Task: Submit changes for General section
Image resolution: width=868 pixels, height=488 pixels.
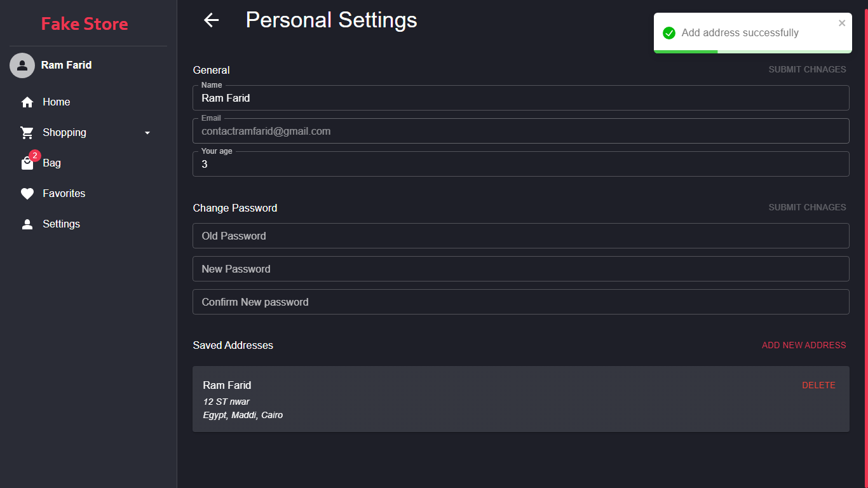Action: tap(807, 70)
